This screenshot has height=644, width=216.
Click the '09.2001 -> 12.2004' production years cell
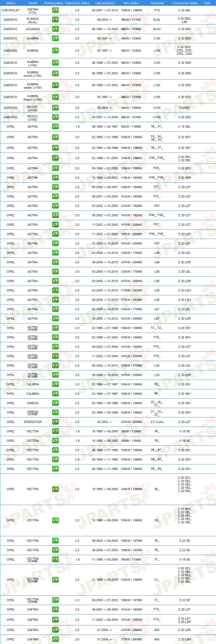(105, 117)
